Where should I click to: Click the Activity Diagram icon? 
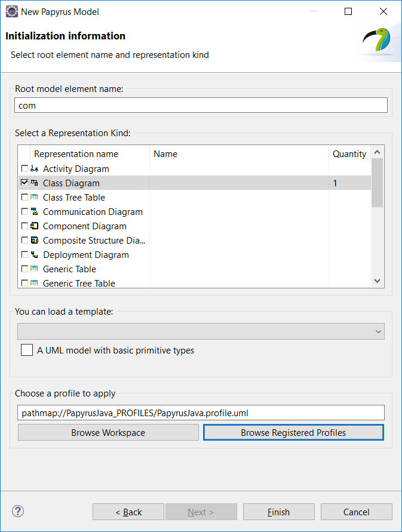pos(34,168)
